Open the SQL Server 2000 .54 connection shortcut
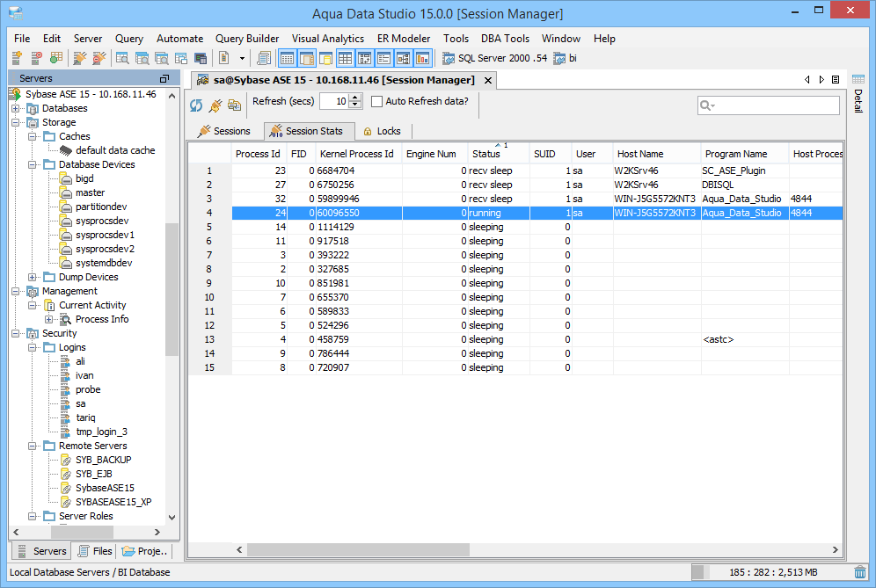Viewport: 876px width, 588px height. 494,58
